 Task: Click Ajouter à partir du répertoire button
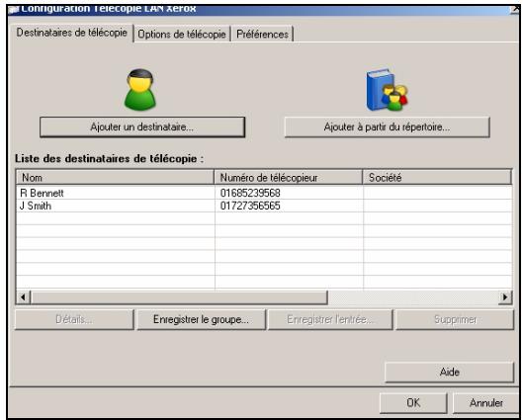387,127
